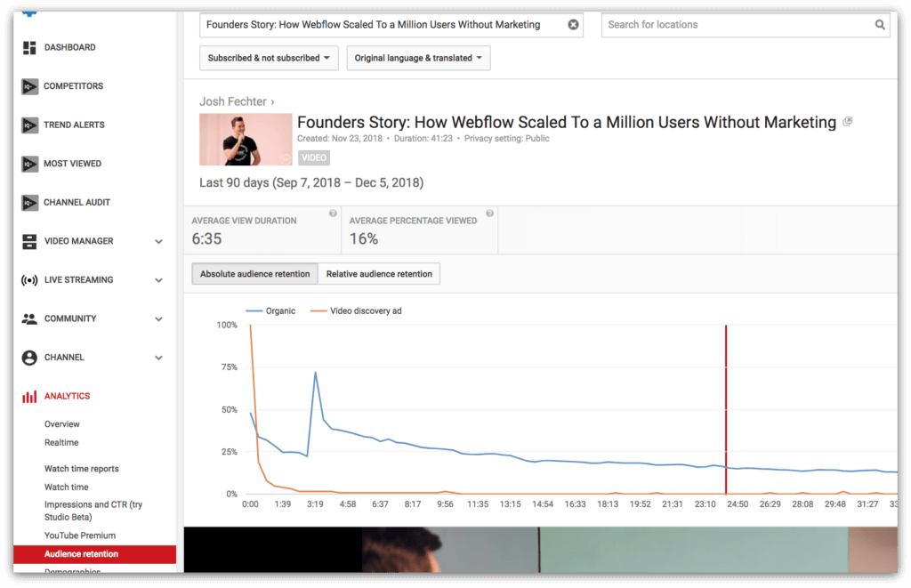911x588 pixels.
Task: Click help icon for Average Percentage Viewed
Action: point(490,213)
